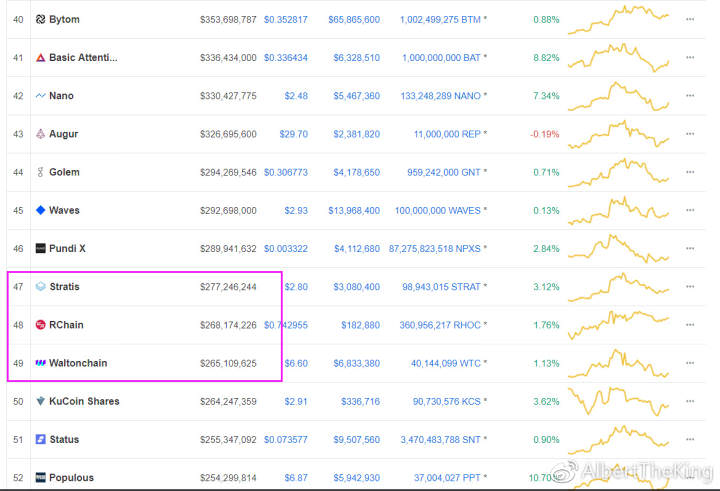Click the Status coin logo icon
Viewport: 720px width, 491px height.
pos(40,439)
